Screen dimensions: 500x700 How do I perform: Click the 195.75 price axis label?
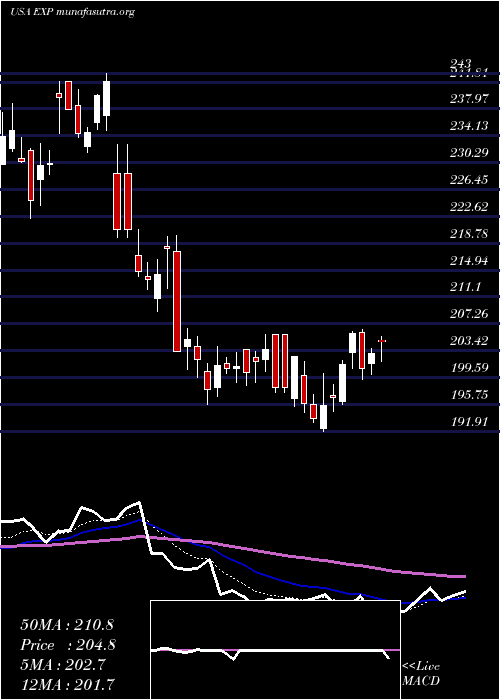tap(469, 395)
